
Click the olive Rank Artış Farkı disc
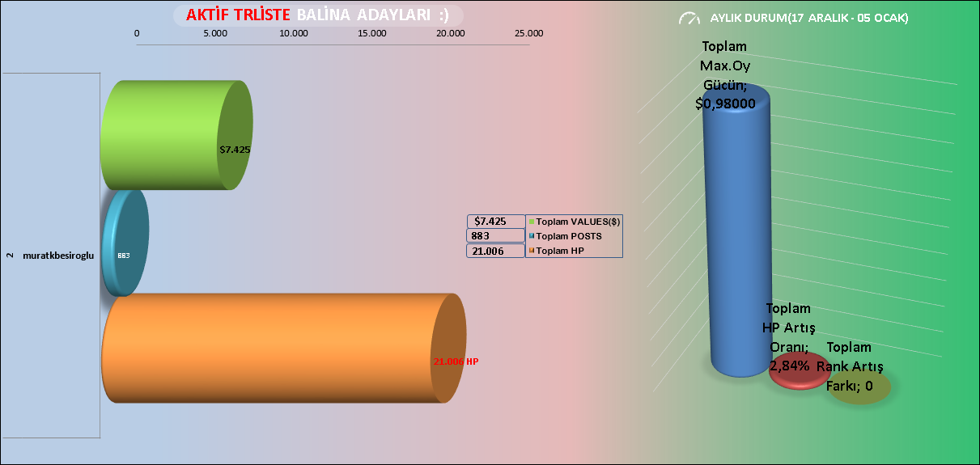pyautogui.click(x=859, y=387)
